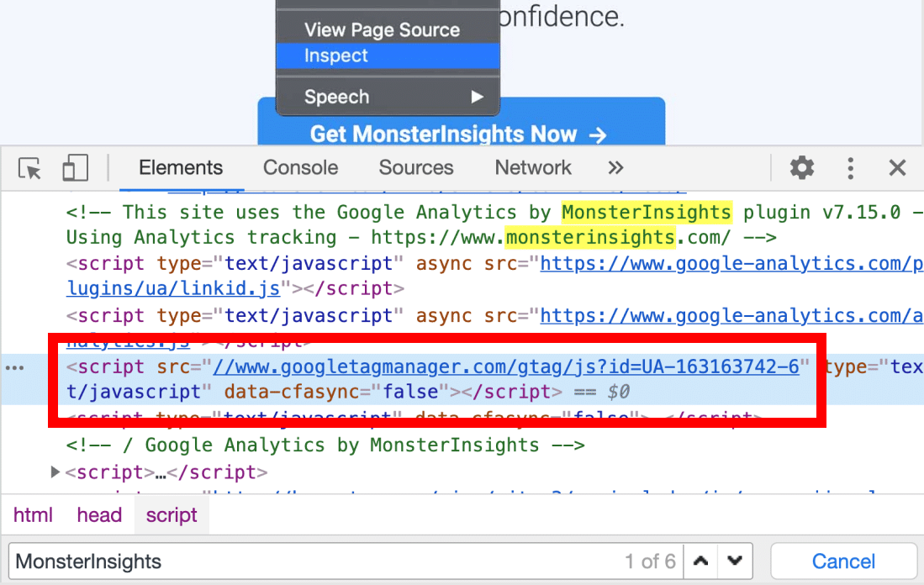Switch to the Elements tab

[181, 168]
